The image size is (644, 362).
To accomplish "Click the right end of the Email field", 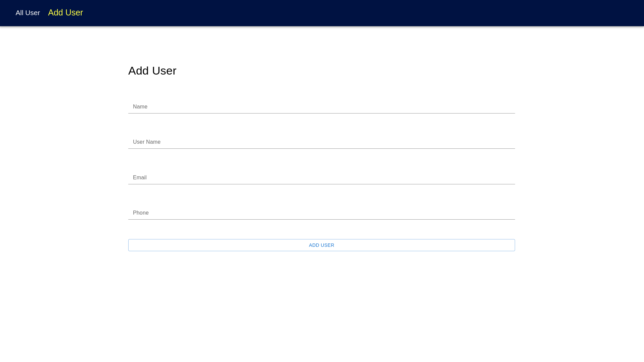I will click(x=504, y=178).
